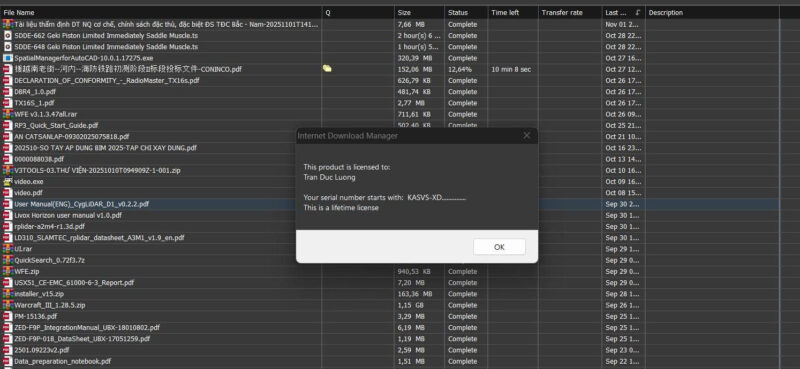Select the ZED-F9P-01B_DataSheet_UBX-17051259.pdf file name
The width and height of the screenshot is (800, 369).
pos(82,339)
